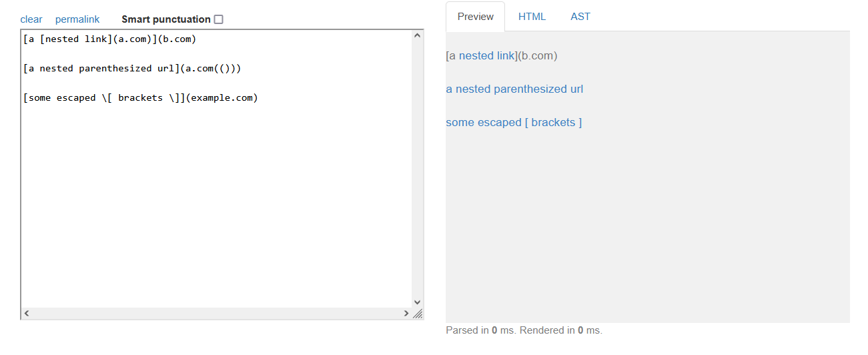Image resolution: width=868 pixels, height=355 pixels.
Task: Follow the 'nested link' link in preview
Action: (486, 56)
